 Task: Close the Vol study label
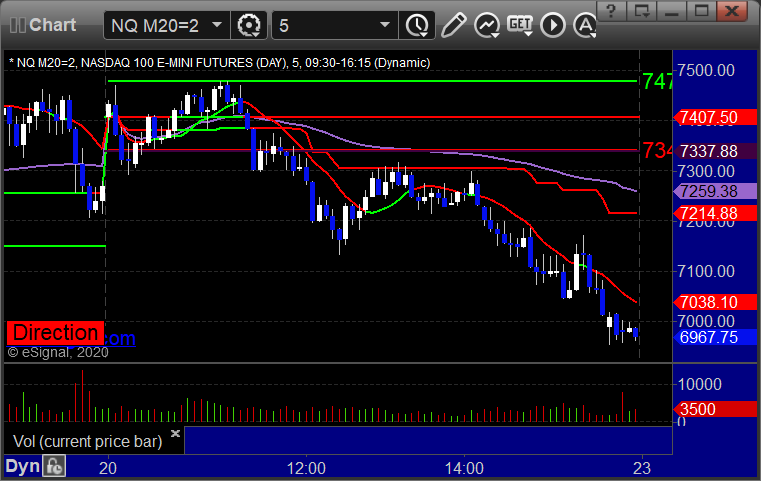click(x=175, y=433)
